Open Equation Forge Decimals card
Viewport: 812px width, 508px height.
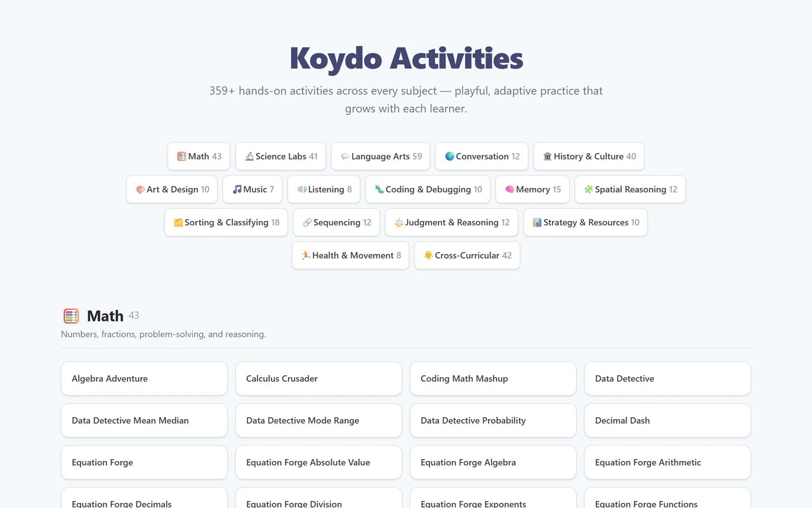pos(144,498)
